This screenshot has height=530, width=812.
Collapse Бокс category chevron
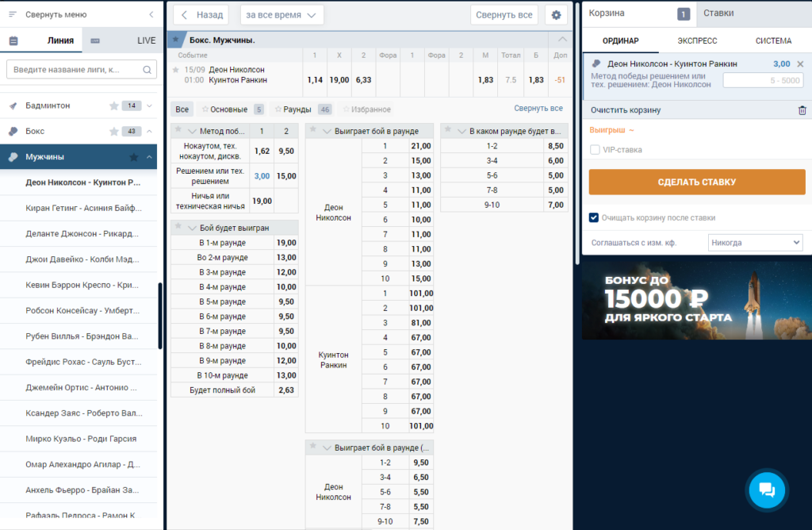pyautogui.click(x=149, y=131)
